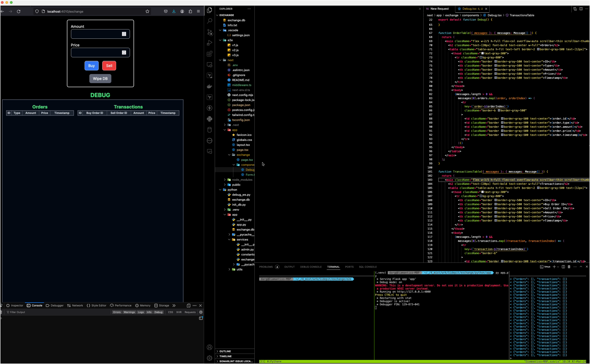The height and width of the screenshot is (364, 590).
Task: Open the Python sidebar icon
Action: click(209, 119)
